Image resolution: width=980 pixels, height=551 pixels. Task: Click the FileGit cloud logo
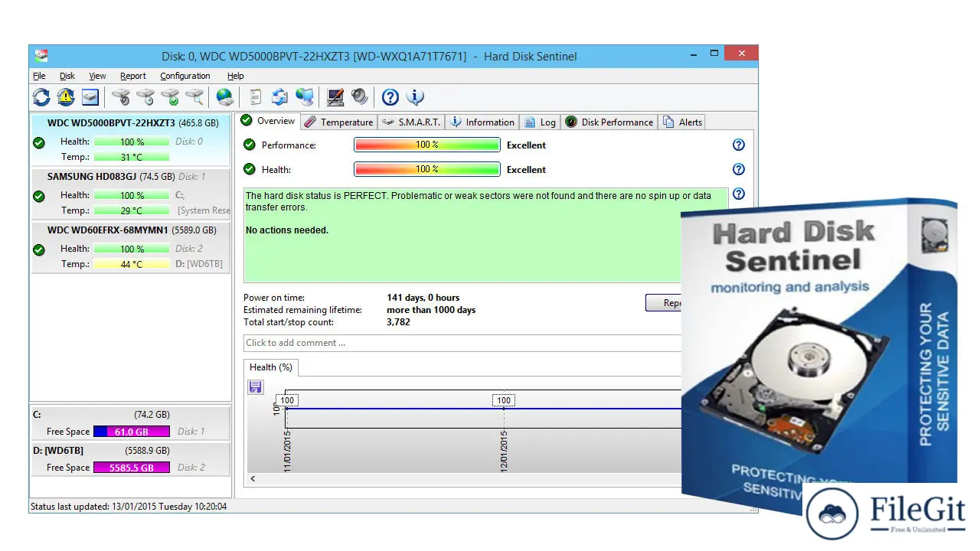click(831, 514)
